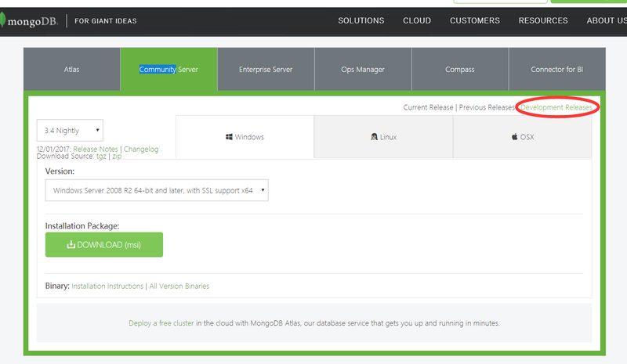Open the ABOUT US menu
Screen dimensions: 627x364
click(x=607, y=20)
